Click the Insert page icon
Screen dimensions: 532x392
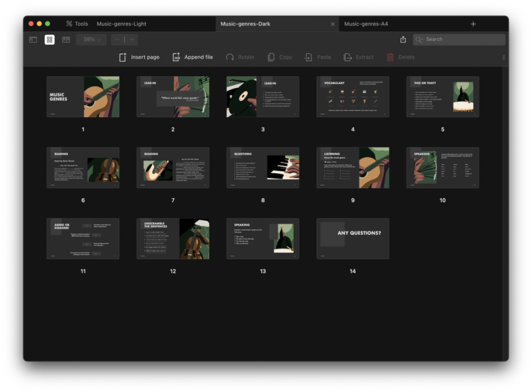(x=123, y=57)
